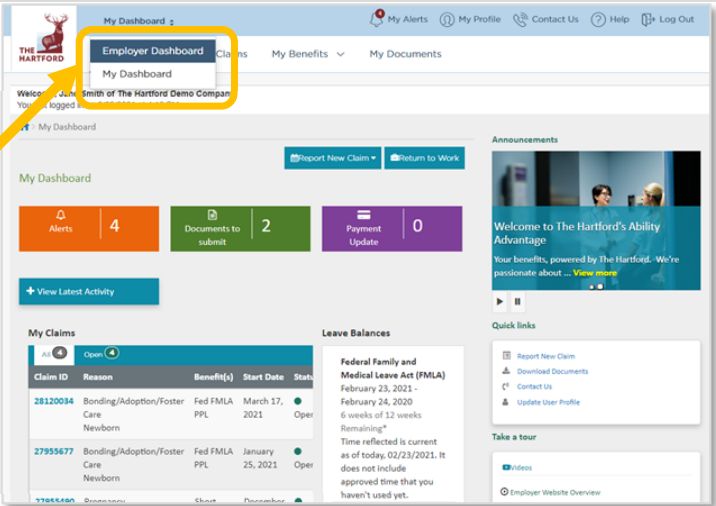Click download icon beside Download Documents
Image resolution: width=716 pixels, height=506 pixels.
coord(506,371)
